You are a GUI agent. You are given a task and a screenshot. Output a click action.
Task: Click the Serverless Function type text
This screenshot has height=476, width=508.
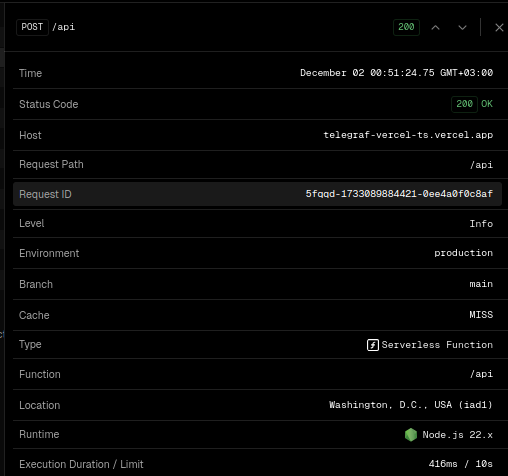click(x=437, y=345)
